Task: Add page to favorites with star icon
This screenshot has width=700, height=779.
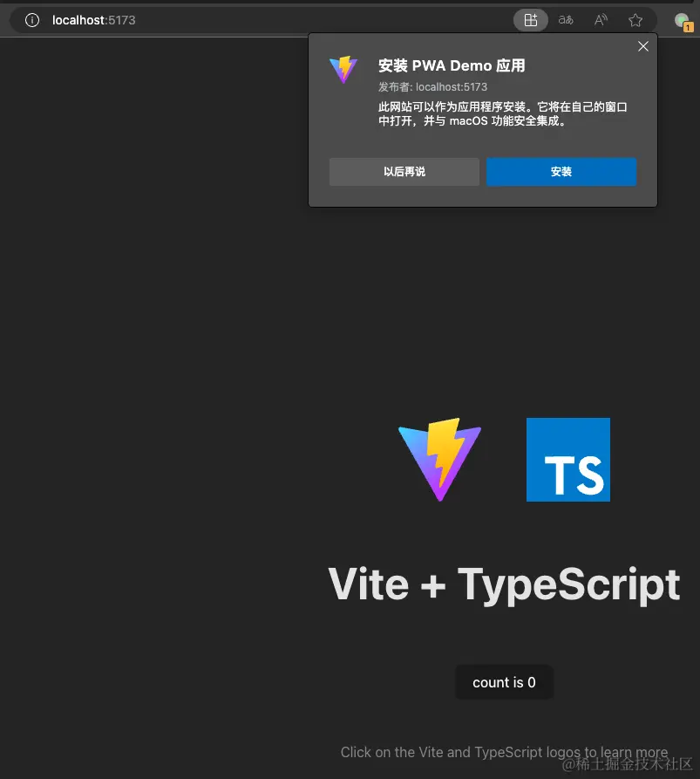Action: [x=635, y=20]
